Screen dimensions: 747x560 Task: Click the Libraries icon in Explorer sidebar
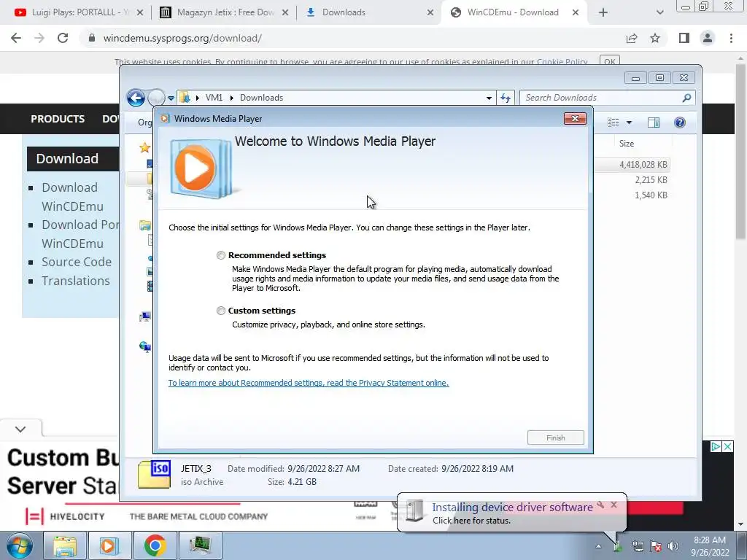coord(145,225)
